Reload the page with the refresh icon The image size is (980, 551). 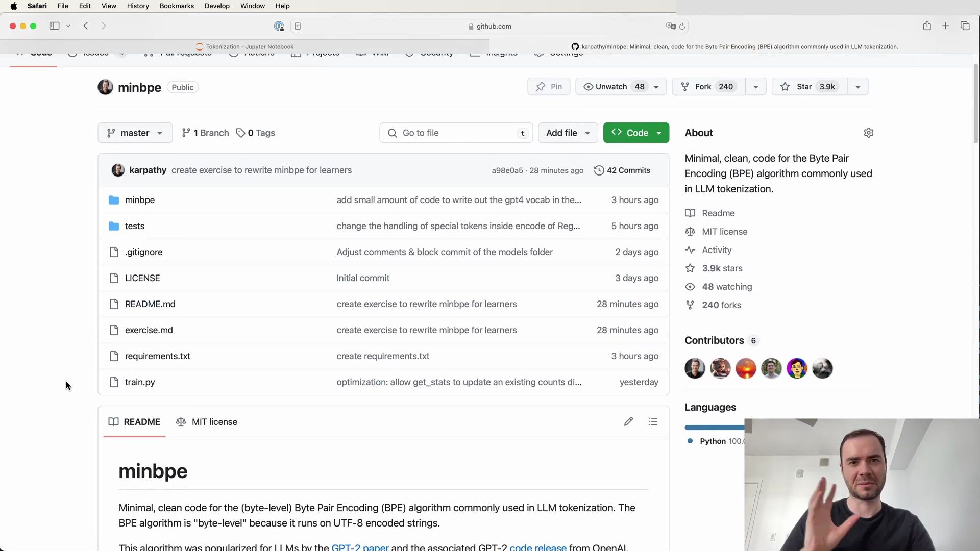coord(682,26)
